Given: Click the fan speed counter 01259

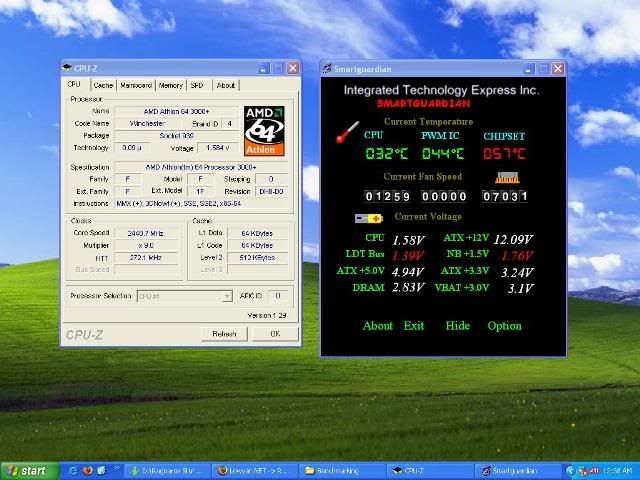Looking at the screenshot, I should point(387,197).
